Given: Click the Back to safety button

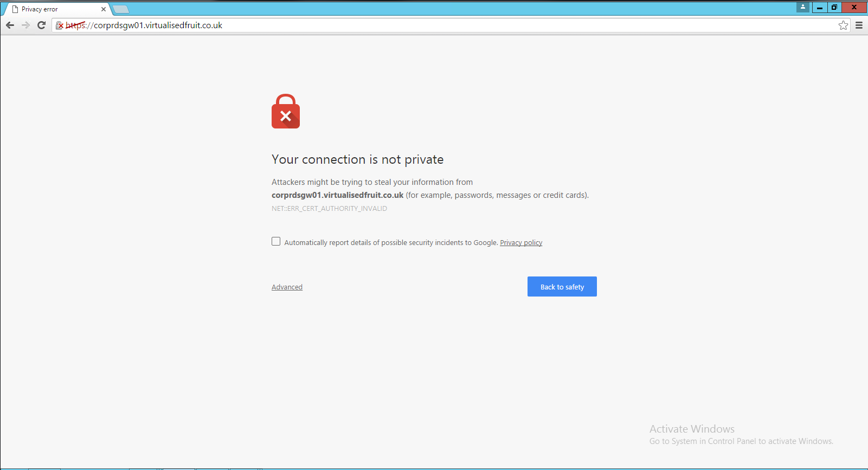Looking at the screenshot, I should (562, 287).
